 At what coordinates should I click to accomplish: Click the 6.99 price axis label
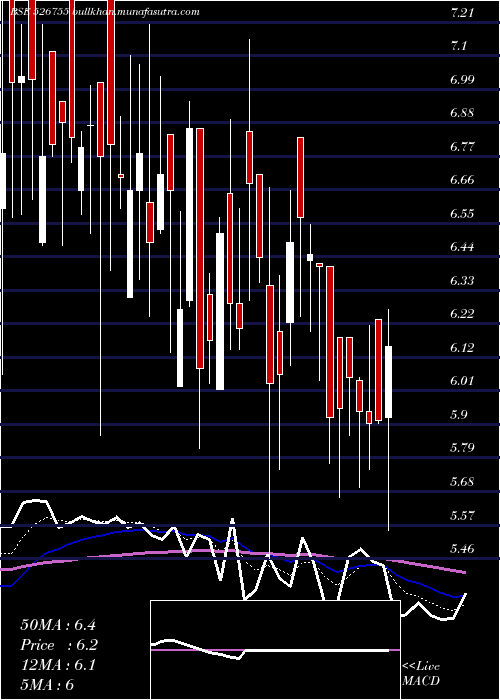462,79
